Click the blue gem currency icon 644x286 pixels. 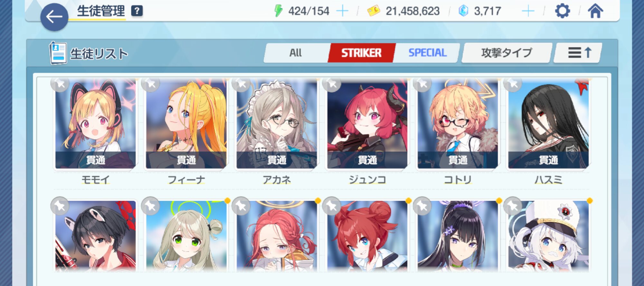pyautogui.click(x=463, y=11)
